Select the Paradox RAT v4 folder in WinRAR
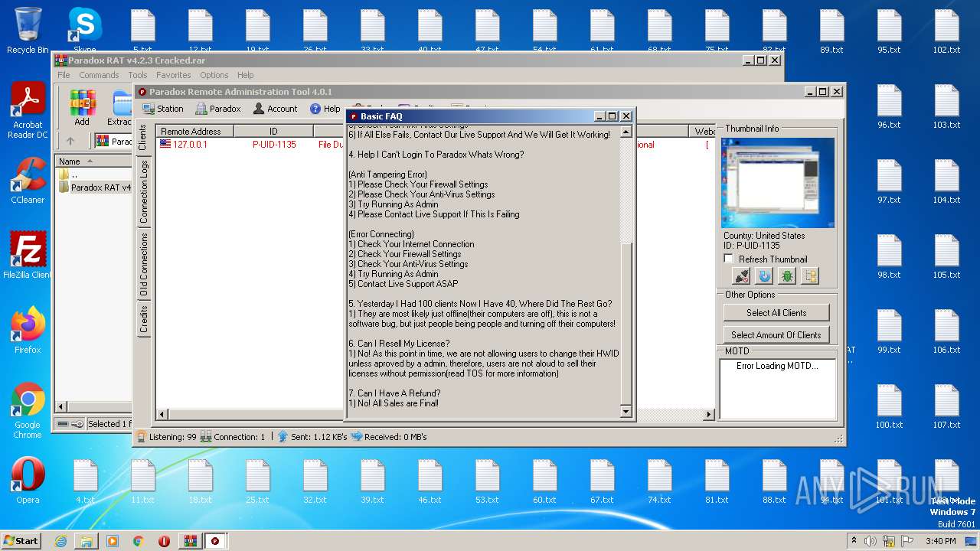This screenshot has width=980, height=551. click(x=95, y=187)
